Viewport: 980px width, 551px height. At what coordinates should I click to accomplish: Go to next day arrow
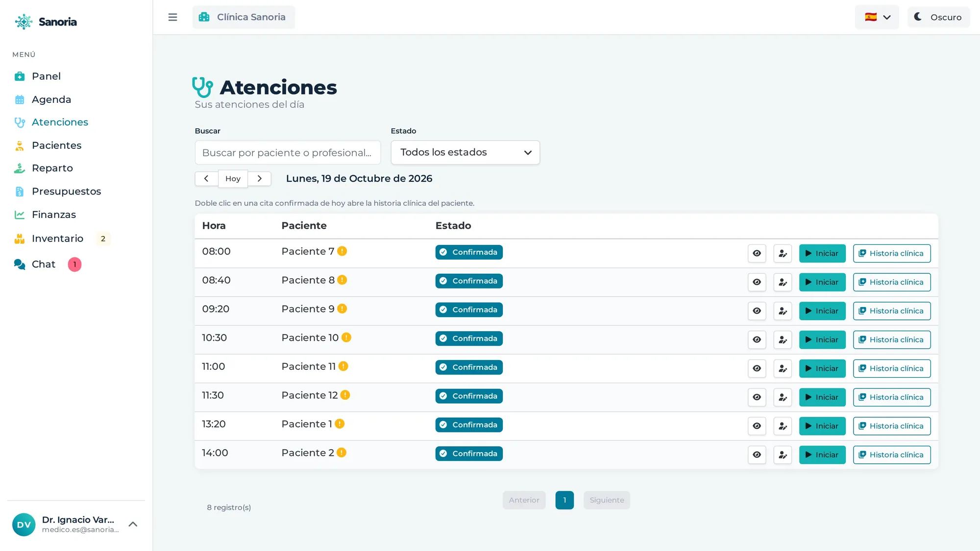click(259, 178)
